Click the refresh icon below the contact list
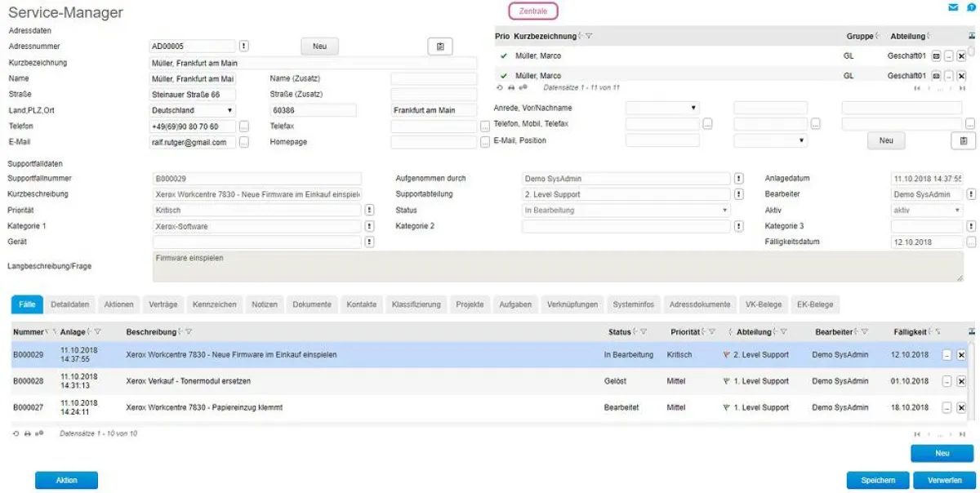 (x=499, y=88)
